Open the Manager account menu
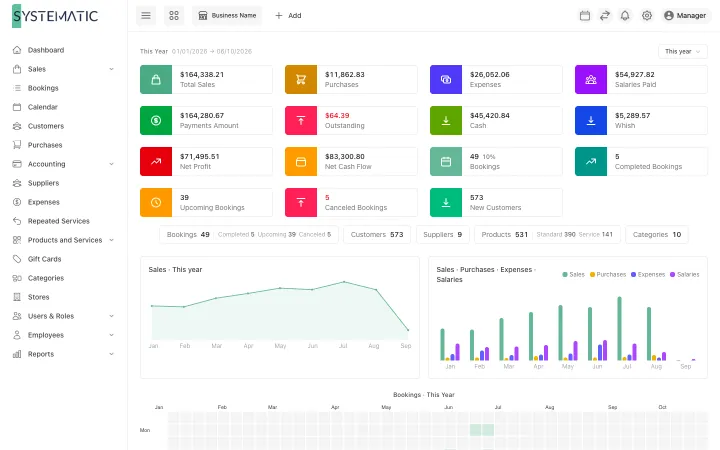The width and height of the screenshot is (720, 450). [x=685, y=16]
